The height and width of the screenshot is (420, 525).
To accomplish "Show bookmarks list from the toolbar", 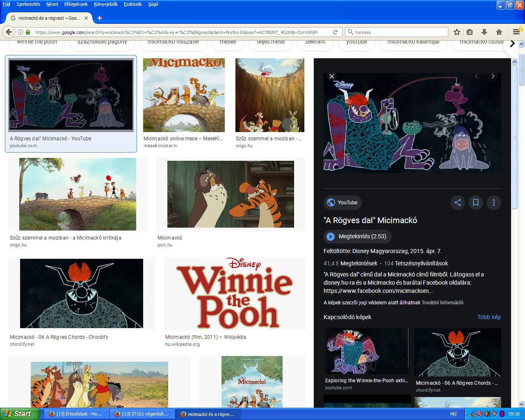I will click(470, 32).
